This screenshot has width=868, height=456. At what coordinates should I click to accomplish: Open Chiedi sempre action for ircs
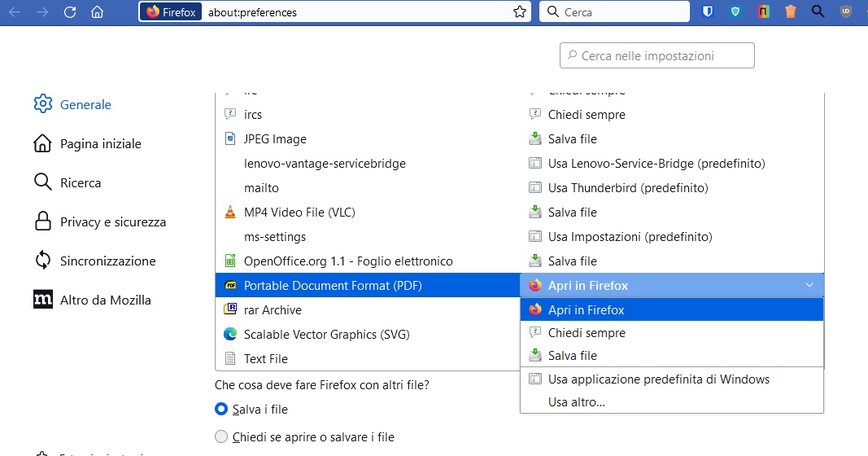click(672, 115)
